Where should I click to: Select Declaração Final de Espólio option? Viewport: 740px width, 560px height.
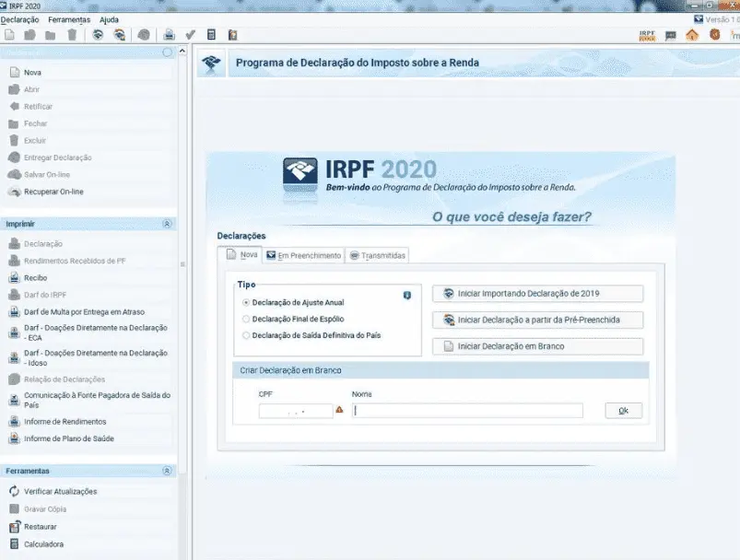[245, 319]
